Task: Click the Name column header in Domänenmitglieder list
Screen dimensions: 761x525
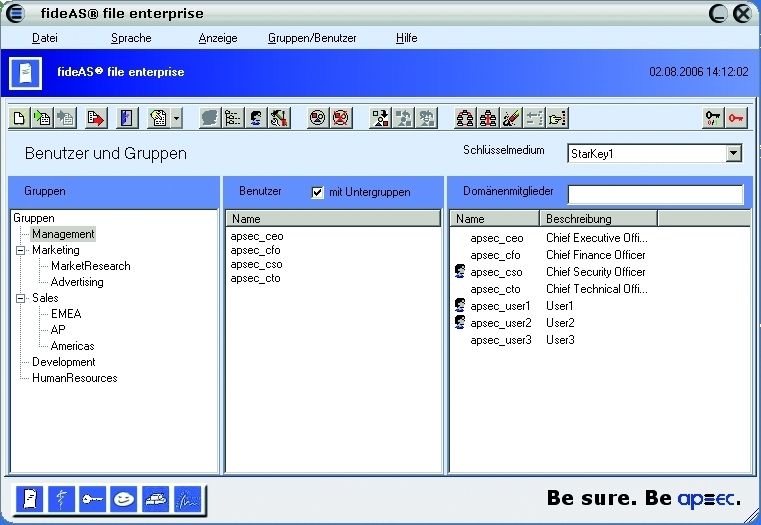Action: point(495,219)
